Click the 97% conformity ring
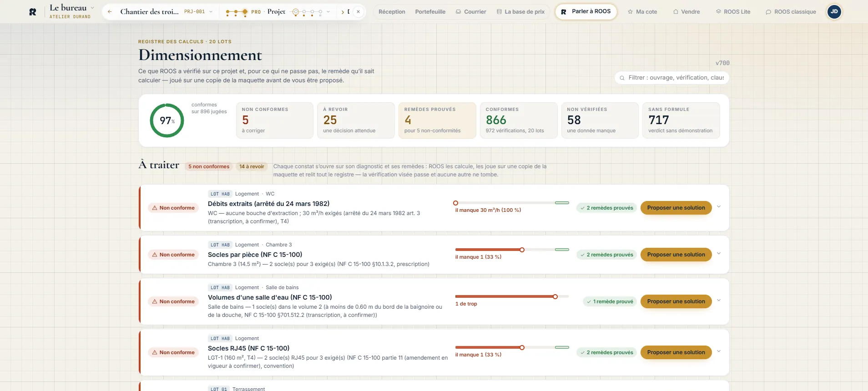Screen dimensions: 868x391 (167, 120)
